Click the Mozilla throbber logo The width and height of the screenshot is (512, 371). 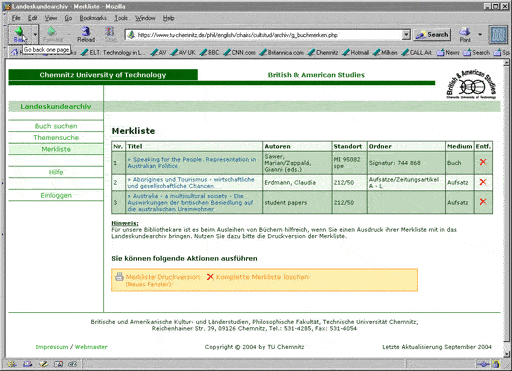[x=498, y=35]
